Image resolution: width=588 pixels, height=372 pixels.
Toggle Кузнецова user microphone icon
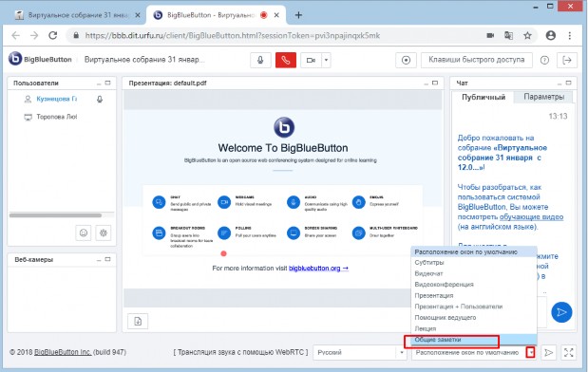click(x=100, y=100)
